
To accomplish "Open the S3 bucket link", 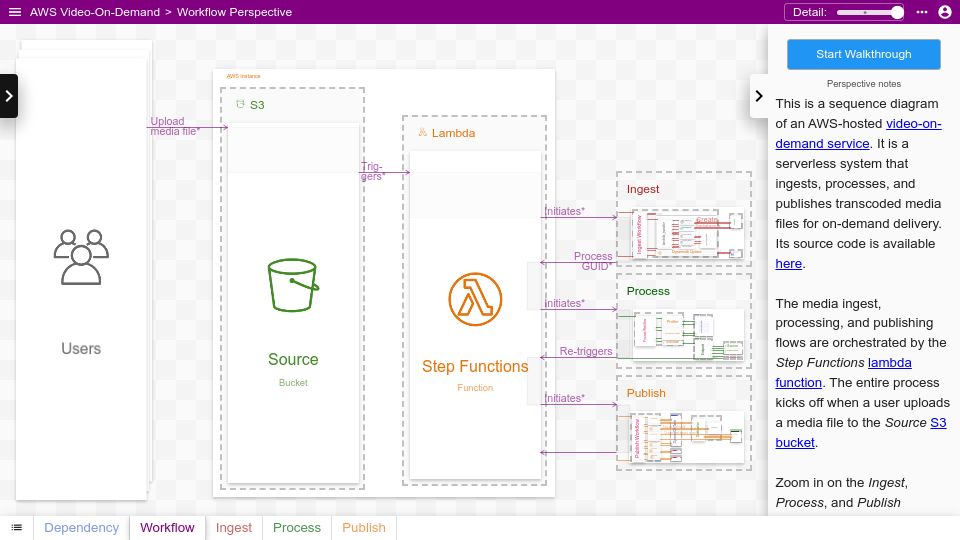I will coord(861,432).
